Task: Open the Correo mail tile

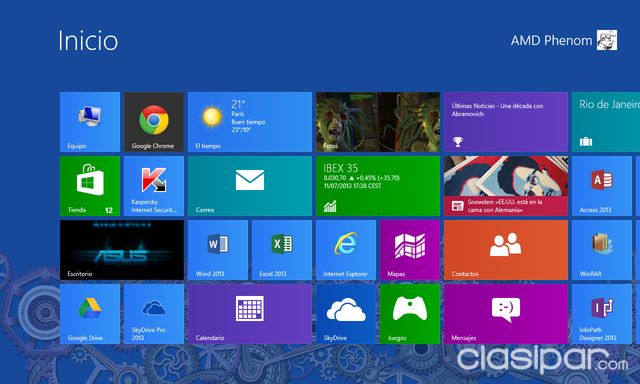Action: click(x=250, y=186)
